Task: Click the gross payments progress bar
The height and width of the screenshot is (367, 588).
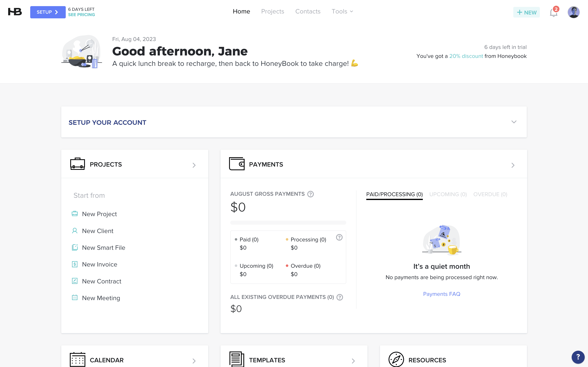Action: tap(288, 223)
